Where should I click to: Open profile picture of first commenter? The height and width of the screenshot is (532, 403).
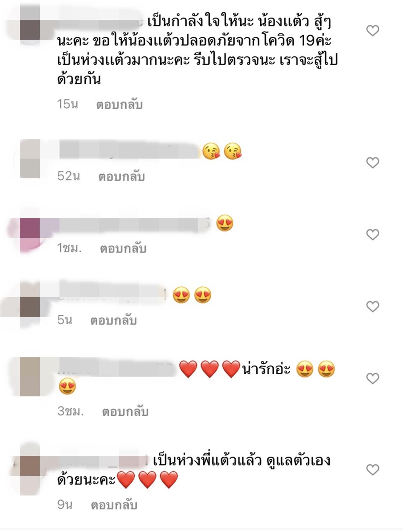(30, 25)
